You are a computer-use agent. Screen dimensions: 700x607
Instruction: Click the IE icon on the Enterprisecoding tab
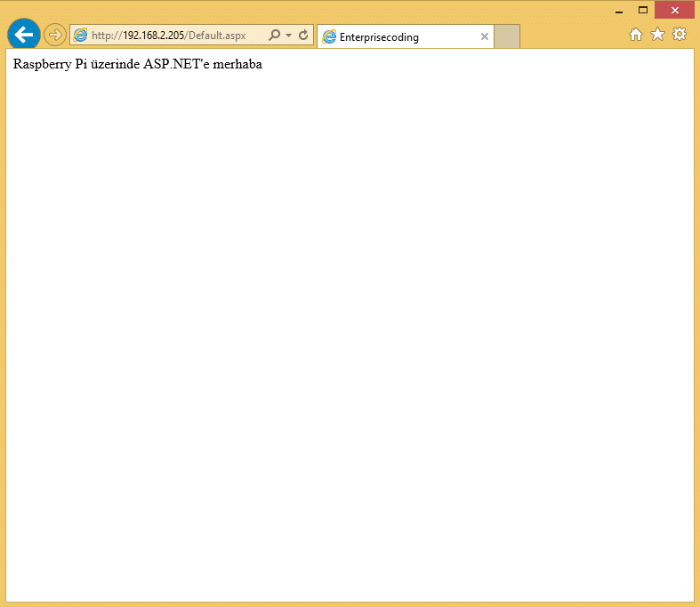(329, 36)
